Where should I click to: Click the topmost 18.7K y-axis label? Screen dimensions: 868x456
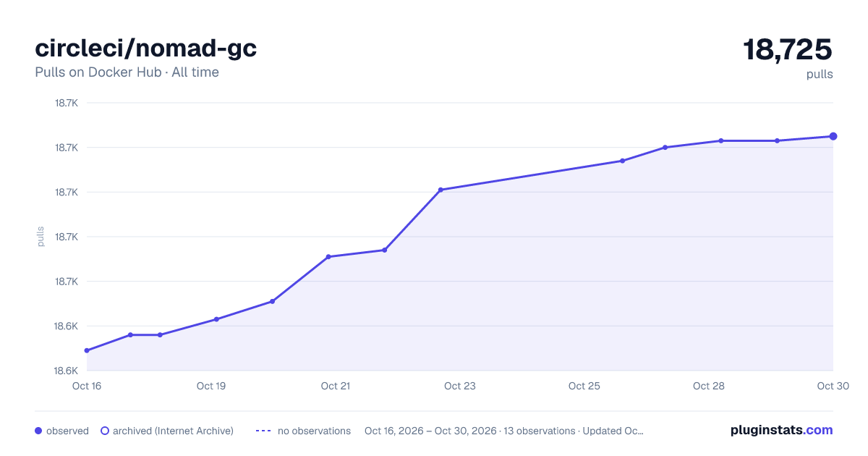(66, 103)
